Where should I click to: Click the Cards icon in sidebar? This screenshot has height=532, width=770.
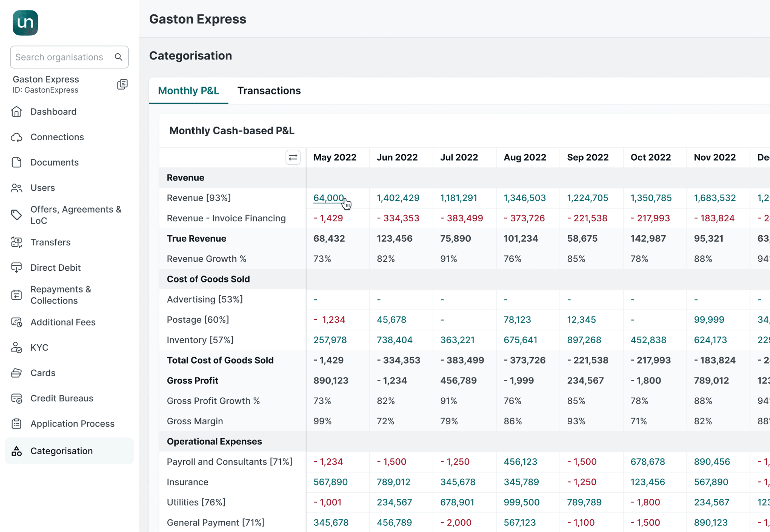tap(16, 373)
